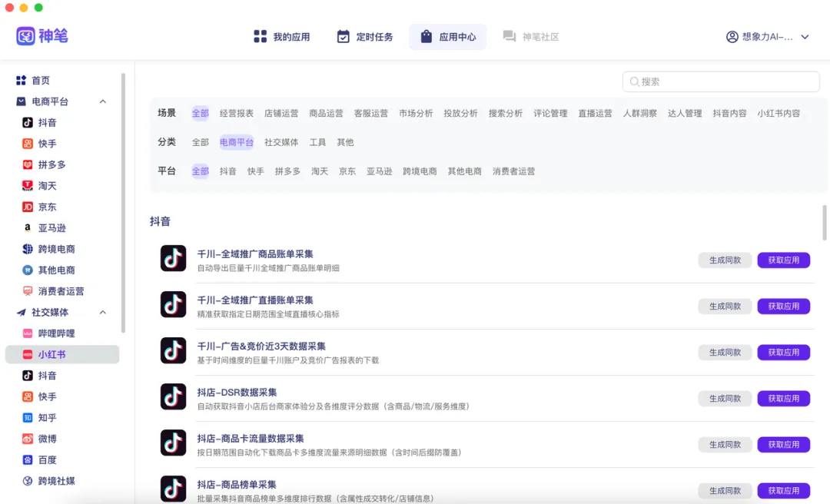The image size is (830, 504).
Task: Switch to 我的应用 tab
Action: [281, 37]
